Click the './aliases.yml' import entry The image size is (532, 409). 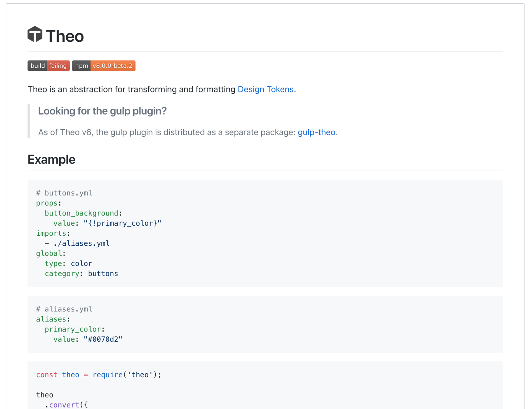click(x=81, y=243)
